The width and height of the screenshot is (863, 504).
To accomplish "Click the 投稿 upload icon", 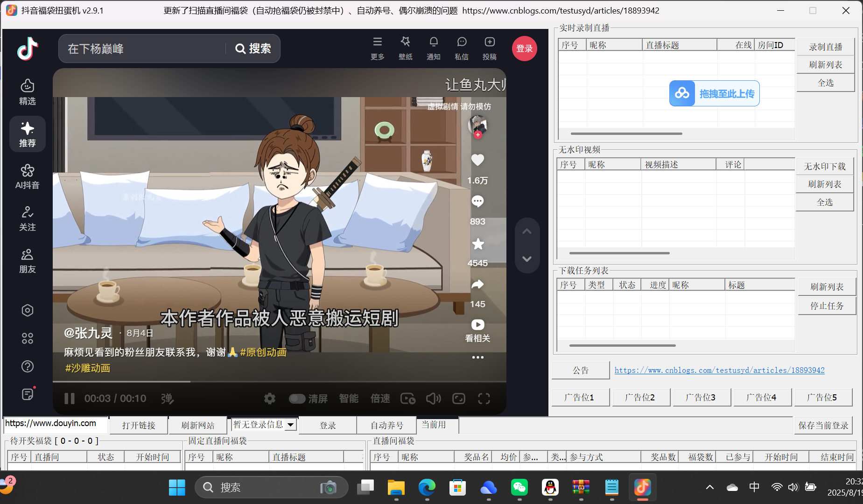I will coord(489,48).
